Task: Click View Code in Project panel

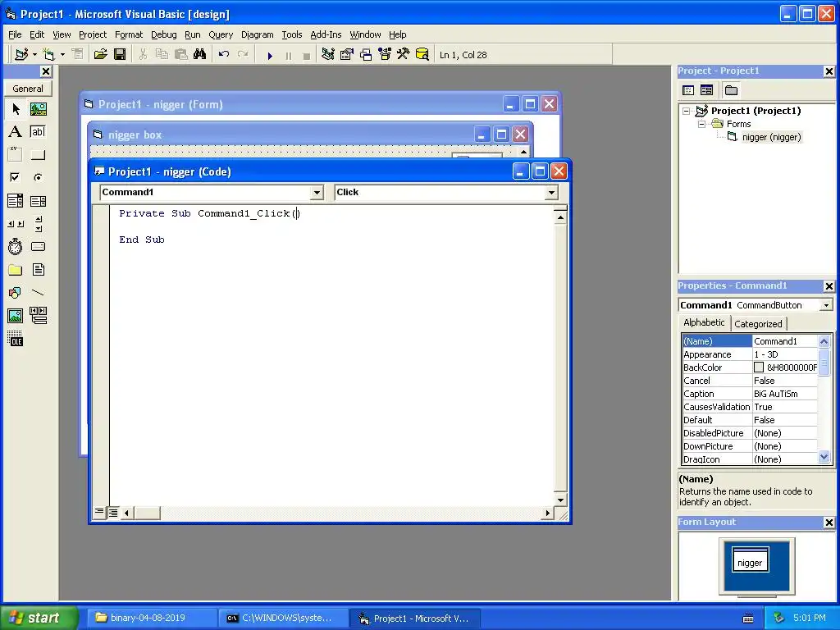Action: pos(688,90)
